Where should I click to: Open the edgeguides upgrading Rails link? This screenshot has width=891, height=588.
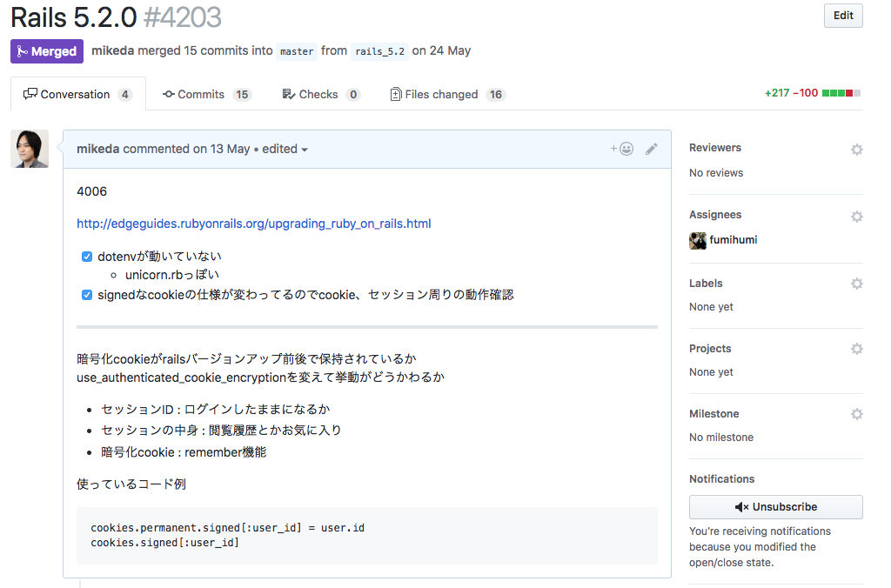pos(253,224)
